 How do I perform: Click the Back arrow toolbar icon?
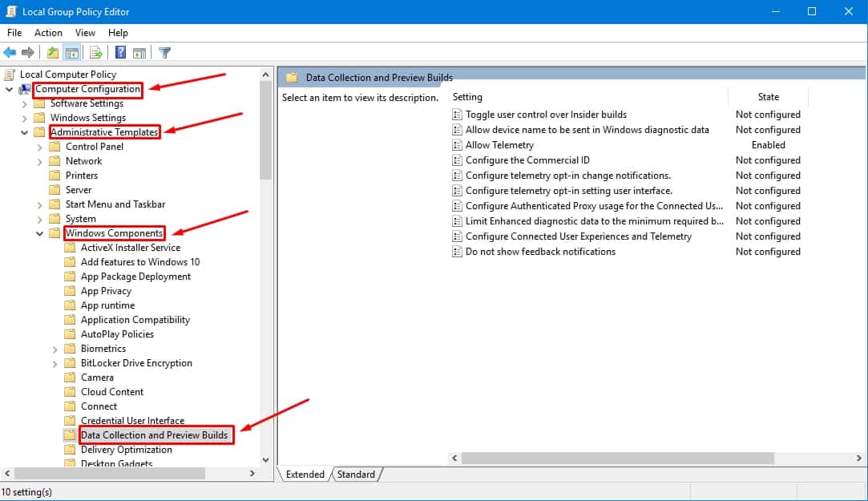[x=10, y=53]
